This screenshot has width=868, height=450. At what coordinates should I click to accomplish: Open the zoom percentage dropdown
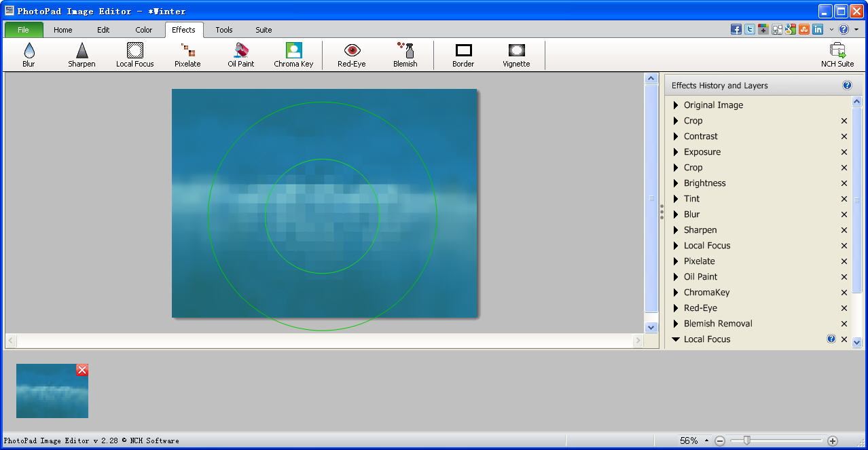click(706, 440)
